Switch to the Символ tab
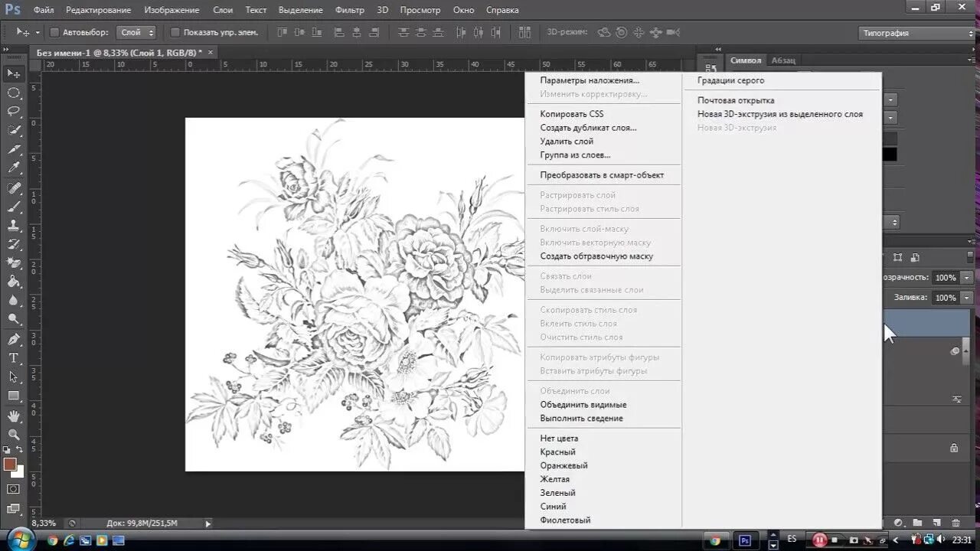Viewport: 980px width, 551px height. (x=746, y=60)
